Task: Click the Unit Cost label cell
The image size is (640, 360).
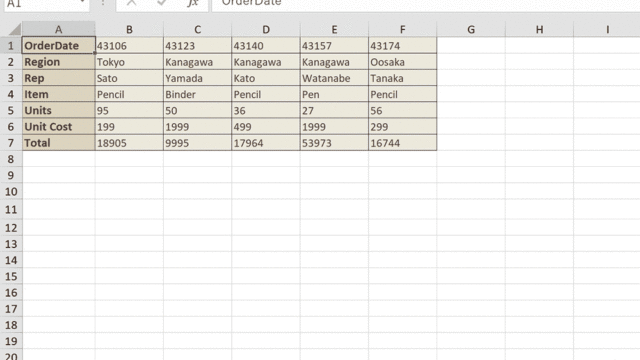Action: [x=59, y=127]
